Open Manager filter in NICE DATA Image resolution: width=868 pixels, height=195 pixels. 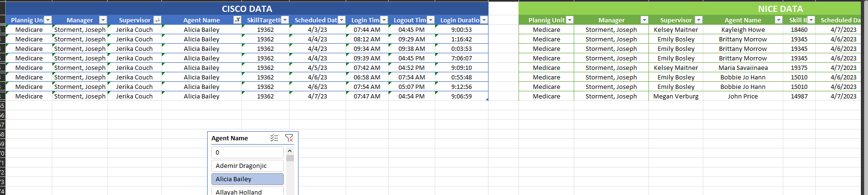click(644, 20)
